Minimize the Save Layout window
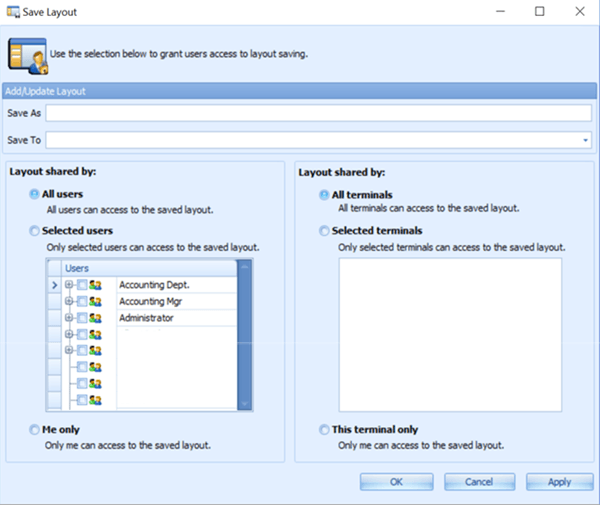600x505 pixels. pos(501,11)
